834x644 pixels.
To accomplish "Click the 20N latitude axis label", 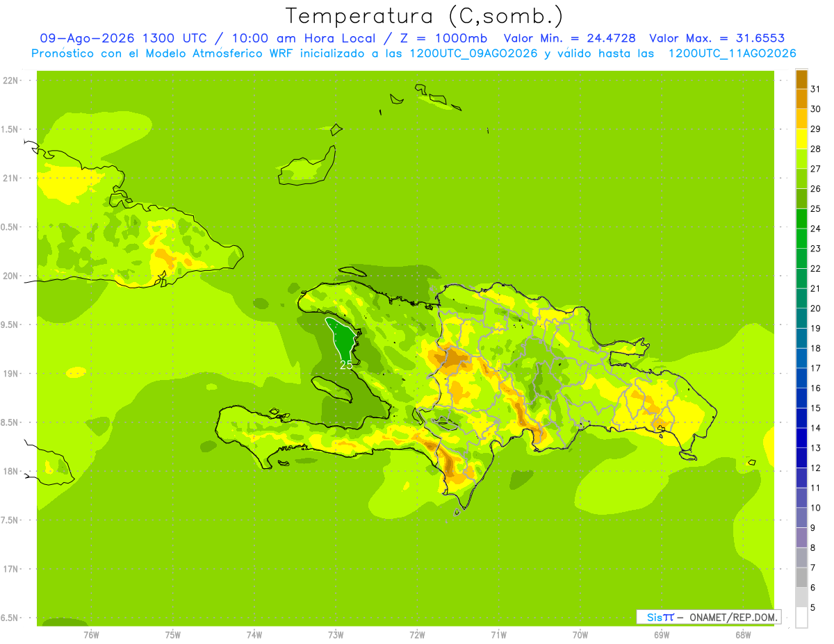I will pyautogui.click(x=10, y=276).
